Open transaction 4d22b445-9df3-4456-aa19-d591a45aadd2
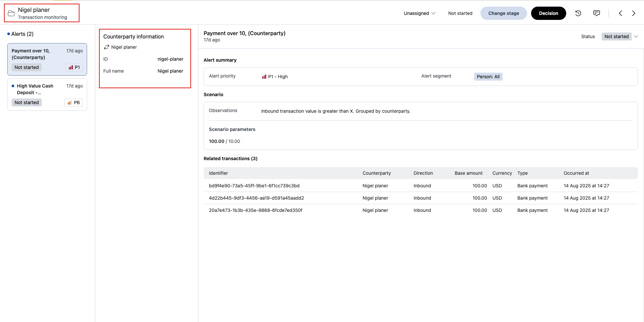The width and height of the screenshot is (644, 322). click(256, 198)
